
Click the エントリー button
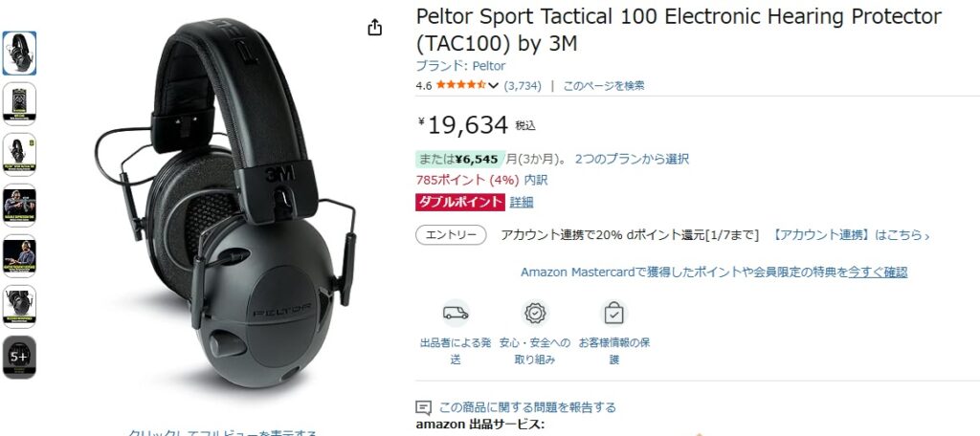point(451,235)
